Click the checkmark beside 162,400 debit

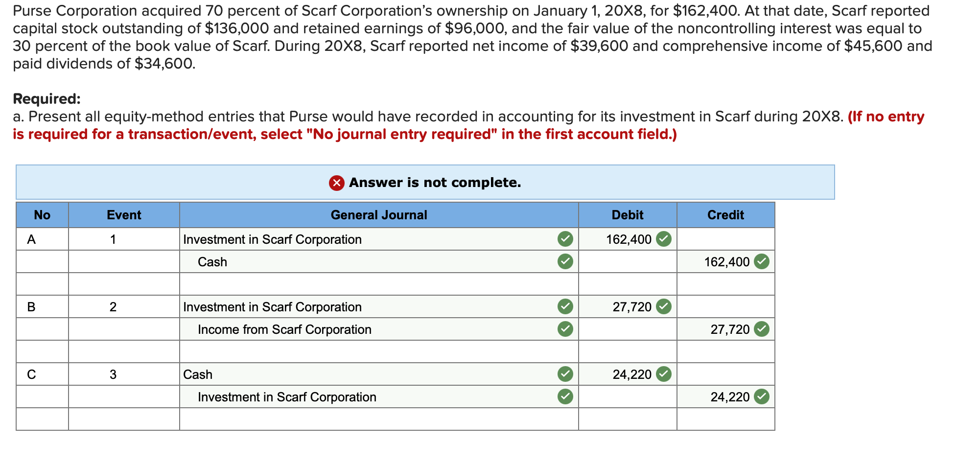[x=664, y=239]
